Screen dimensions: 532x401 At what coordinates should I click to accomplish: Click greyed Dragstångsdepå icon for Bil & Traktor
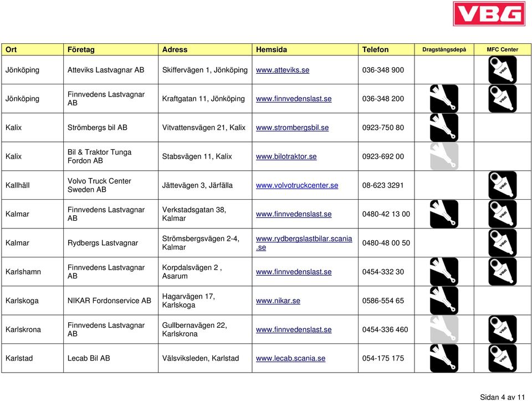pos(444,156)
